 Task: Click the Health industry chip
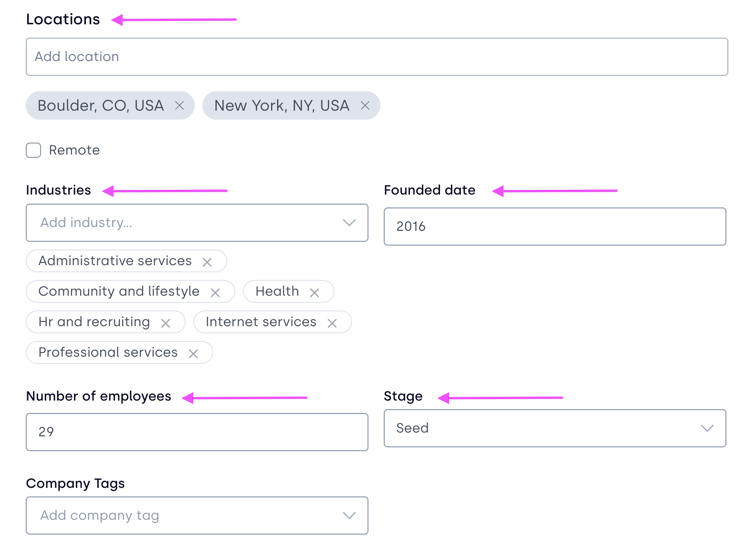(x=277, y=291)
